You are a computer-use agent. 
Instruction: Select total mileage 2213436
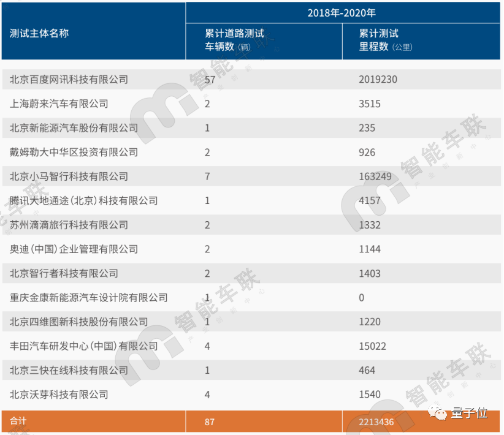(x=376, y=422)
